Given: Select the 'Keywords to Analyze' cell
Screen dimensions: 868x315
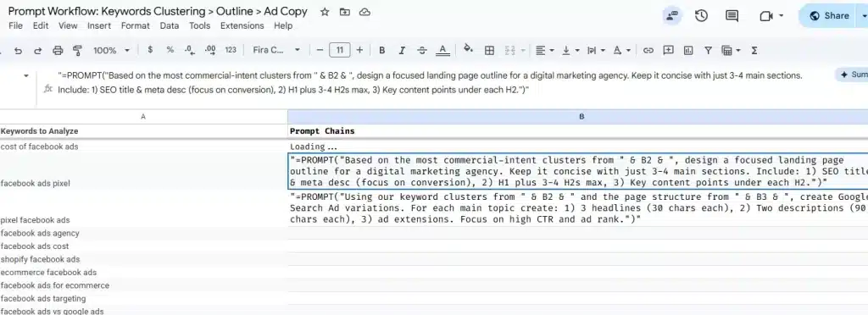Looking at the screenshot, I should coord(143,131).
